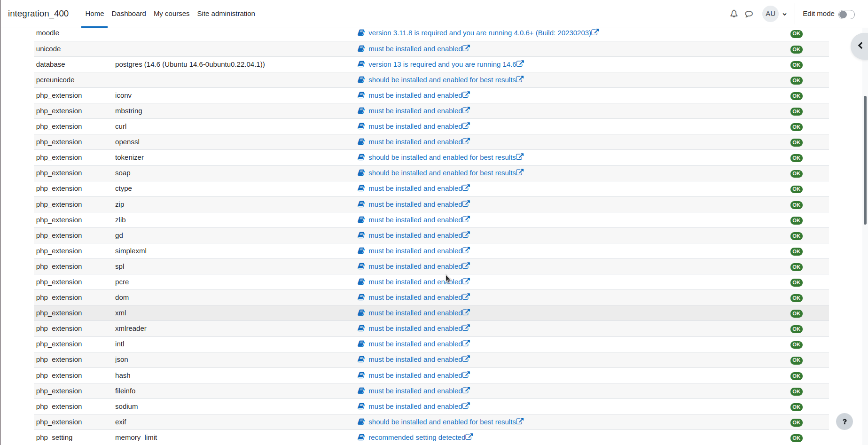Click the book icon in tokenizer row
868x445 pixels.
[x=361, y=157]
